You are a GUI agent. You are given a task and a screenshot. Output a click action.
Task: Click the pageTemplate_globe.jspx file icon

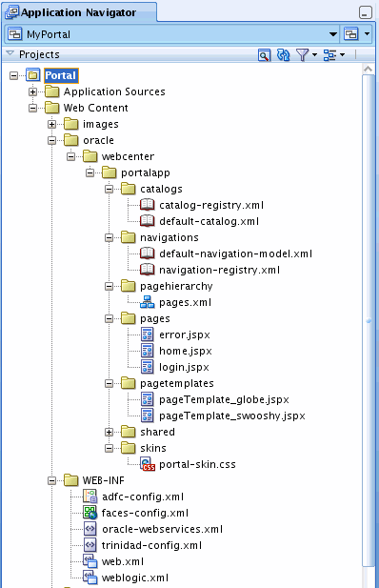point(147,399)
